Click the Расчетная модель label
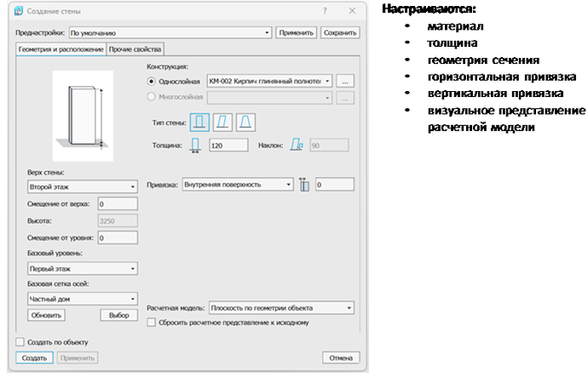 coord(176,308)
